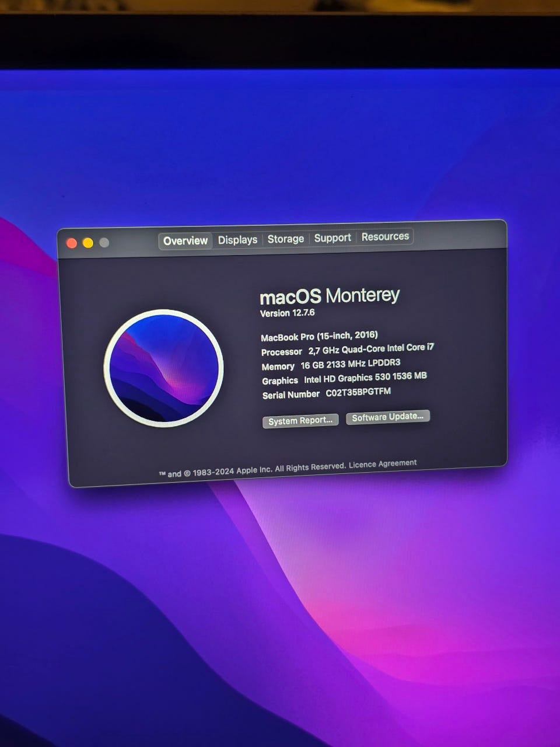Screen dimensions: 560x747
Task: Click the macOS Monterey title
Action: [330, 296]
